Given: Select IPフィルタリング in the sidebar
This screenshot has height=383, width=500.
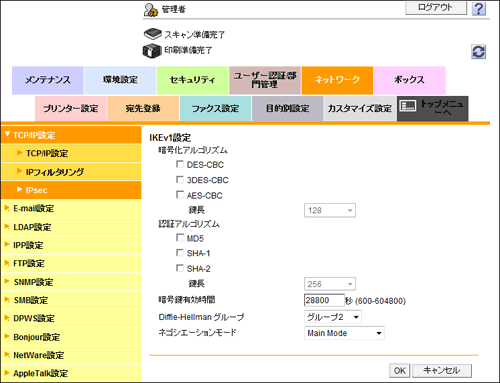Looking at the screenshot, I should pos(71,172).
